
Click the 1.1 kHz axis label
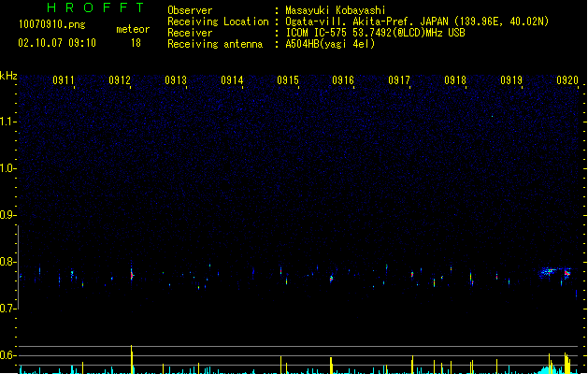pyautogui.click(x=7, y=122)
